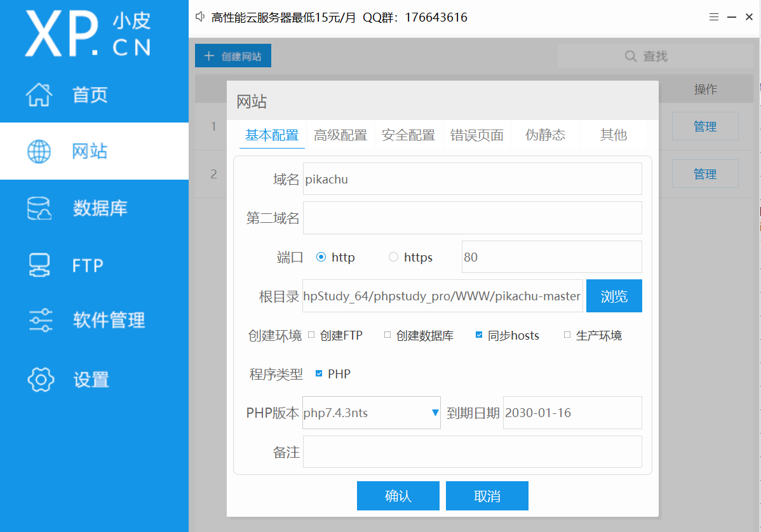Click the 域名 field containing pikachu
This screenshot has height=532, width=761.
[472, 179]
